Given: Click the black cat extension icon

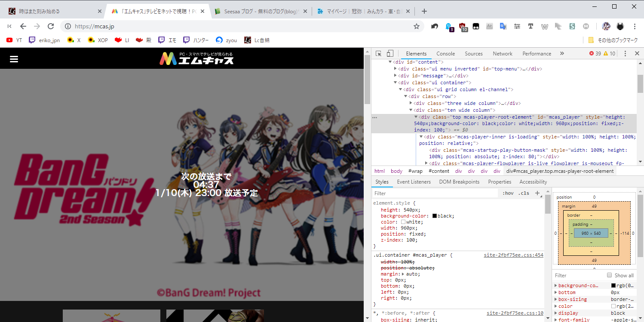Looking at the screenshot, I should click(620, 26).
